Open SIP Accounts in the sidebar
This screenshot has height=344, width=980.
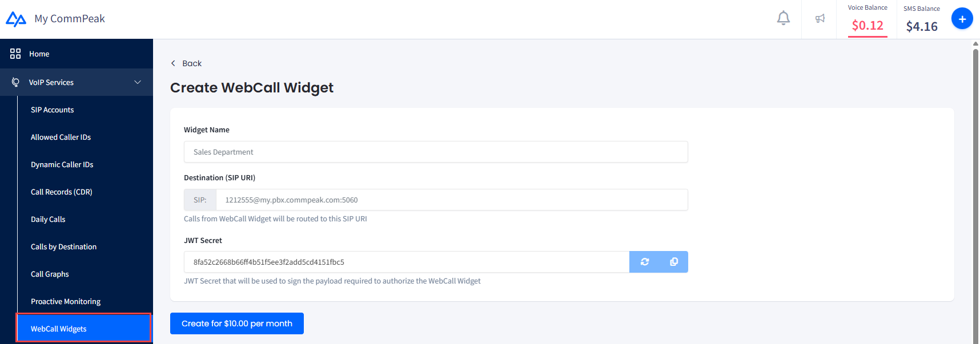52,110
